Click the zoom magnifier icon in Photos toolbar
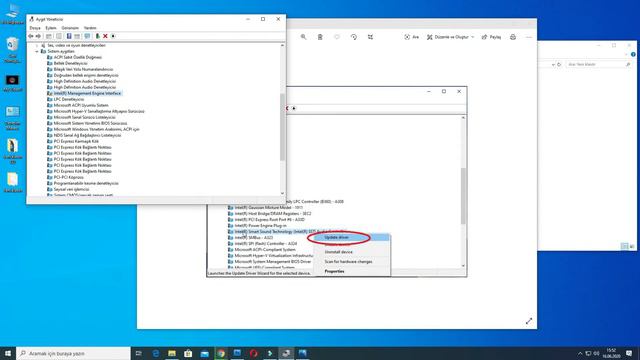The image size is (640, 360). (x=303, y=37)
